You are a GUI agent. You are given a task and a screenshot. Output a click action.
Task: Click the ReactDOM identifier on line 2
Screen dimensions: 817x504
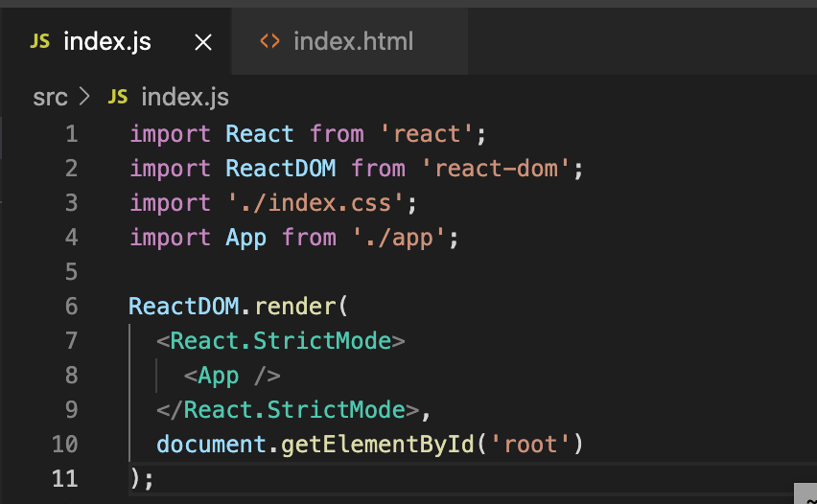[281, 169]
